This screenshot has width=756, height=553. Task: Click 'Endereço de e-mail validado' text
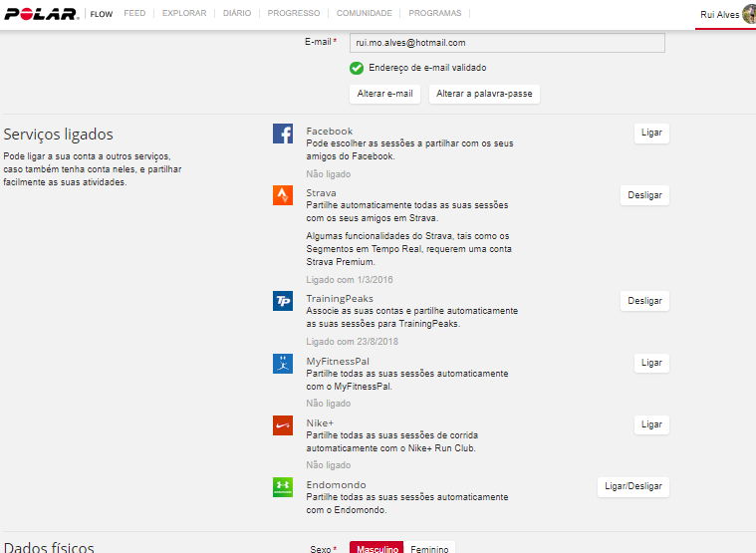(x=427, y=68)
